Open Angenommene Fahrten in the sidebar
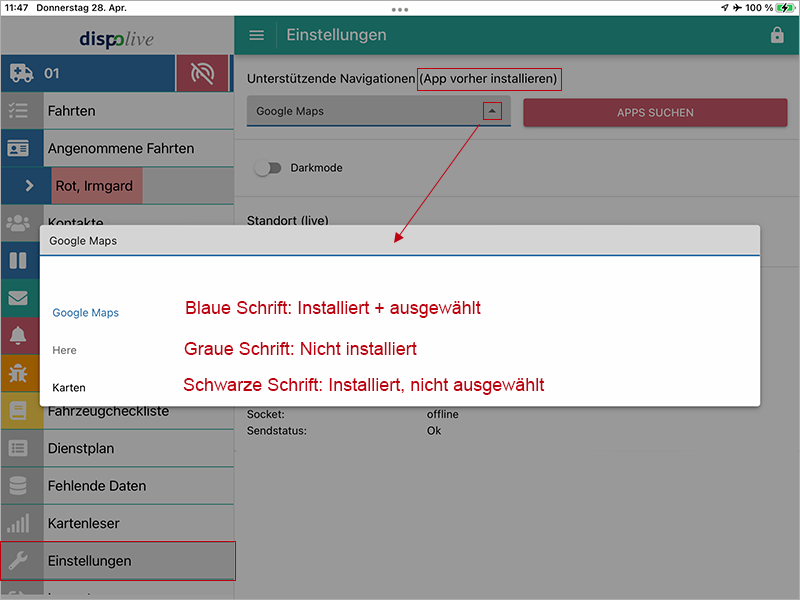Image resolution: width=800 pixels, height=600 pixels. pos(117,148)
